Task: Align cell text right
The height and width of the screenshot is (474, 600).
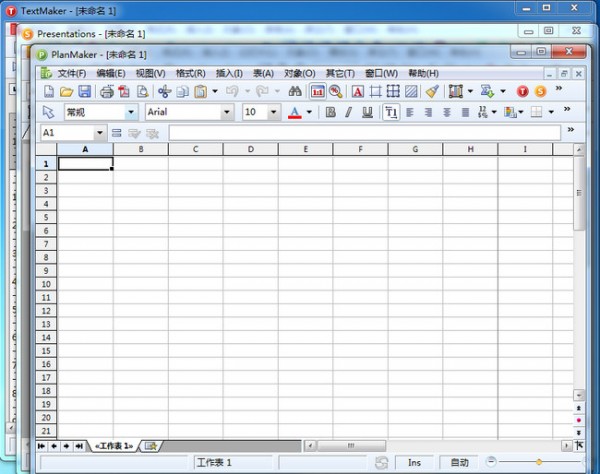Action: 429,112
